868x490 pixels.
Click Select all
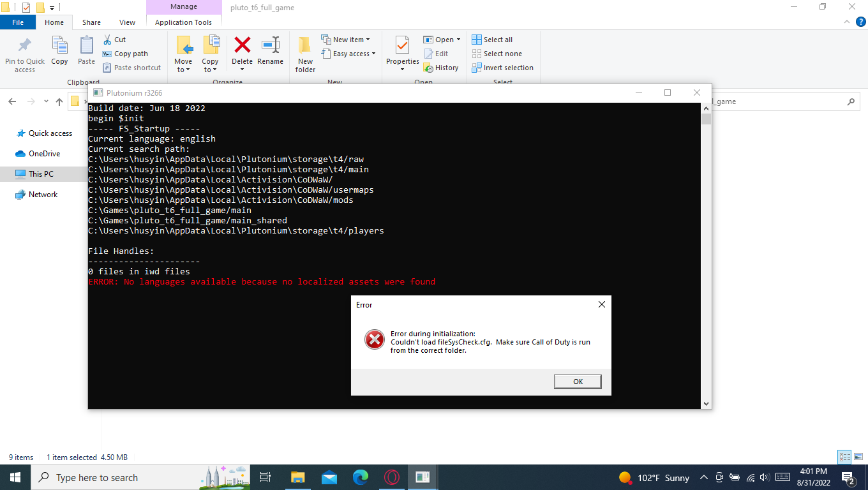click(492, 40)
